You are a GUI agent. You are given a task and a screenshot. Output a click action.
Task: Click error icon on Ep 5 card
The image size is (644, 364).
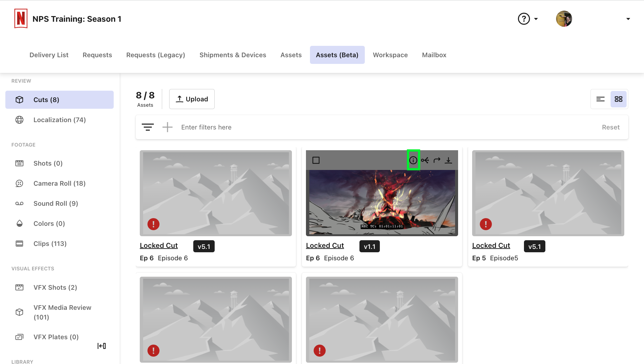486,224
